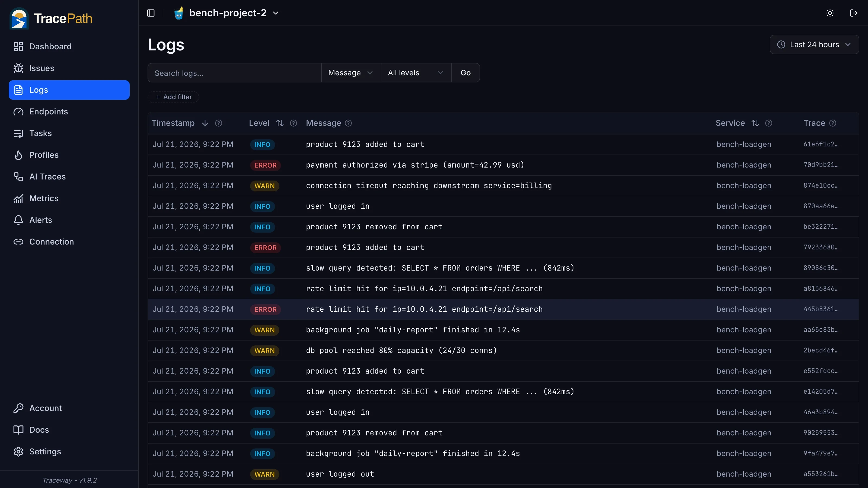Image resolution: width=868 pixels, height=488 pixels.
Task: Click Add filter button
Action: point(173,97)
